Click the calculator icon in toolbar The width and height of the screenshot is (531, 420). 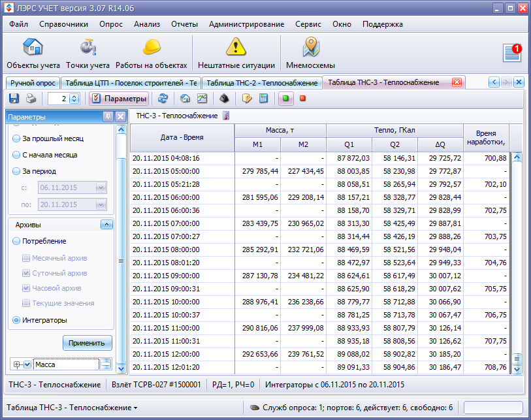point(263,99)
